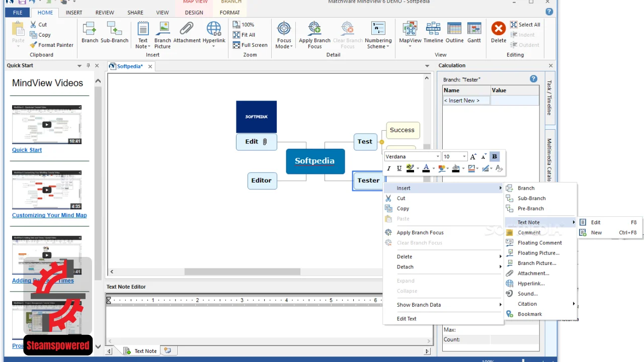This screenshot has width=644, height=362.
Task: Toggle Bold in the mini toolbar
Action: coord(495,156)
